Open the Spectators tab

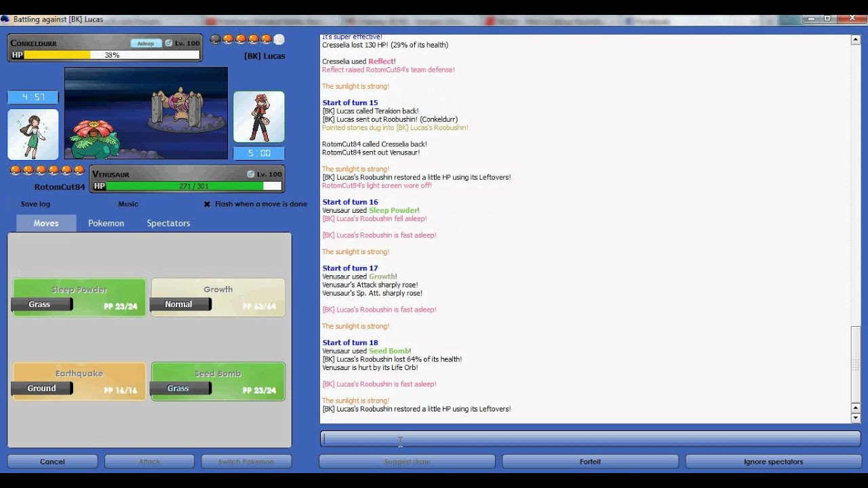(168, 223)
